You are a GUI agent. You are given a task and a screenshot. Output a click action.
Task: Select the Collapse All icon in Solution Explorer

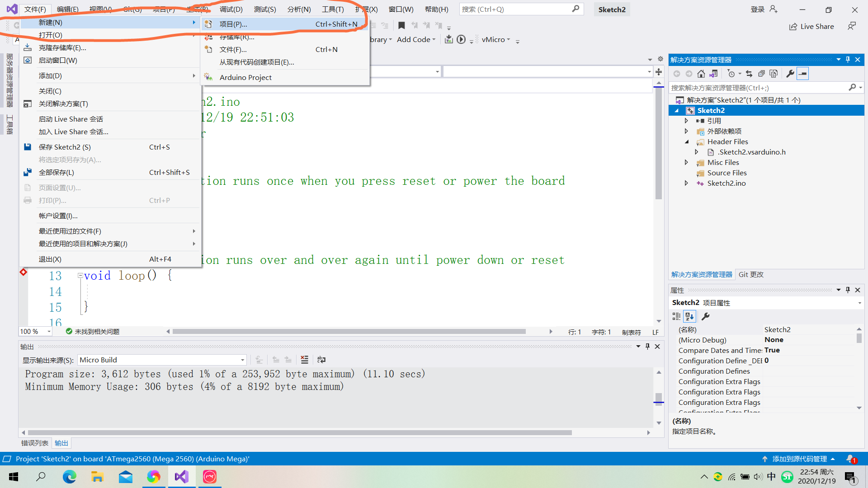[762, 73]
